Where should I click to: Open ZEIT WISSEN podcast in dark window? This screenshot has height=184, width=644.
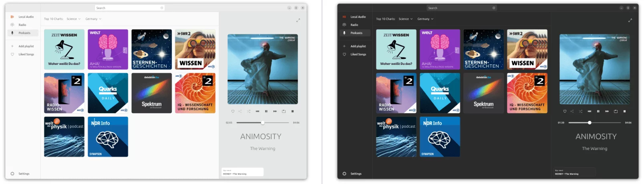click(396, 49)
